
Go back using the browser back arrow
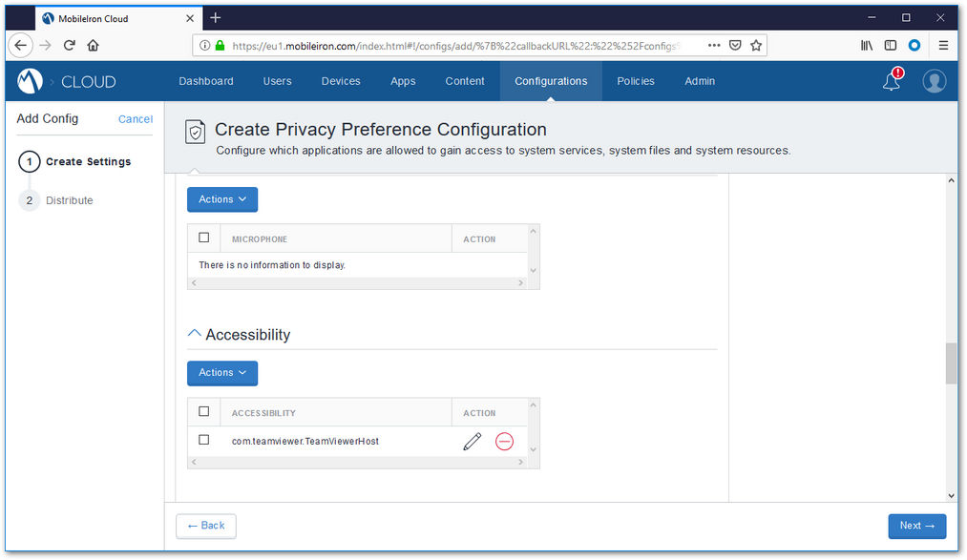coord(20,45)
